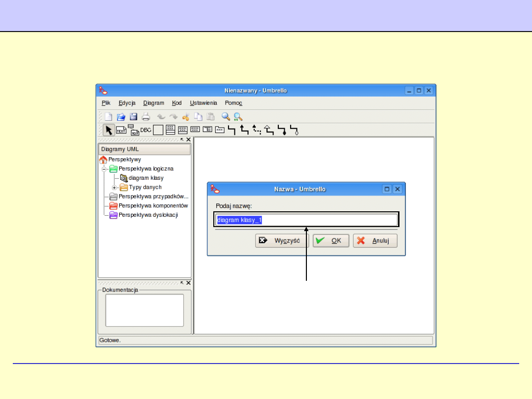Click the new document icon
This screenshot has width=532, height=399.
[108, 117]
